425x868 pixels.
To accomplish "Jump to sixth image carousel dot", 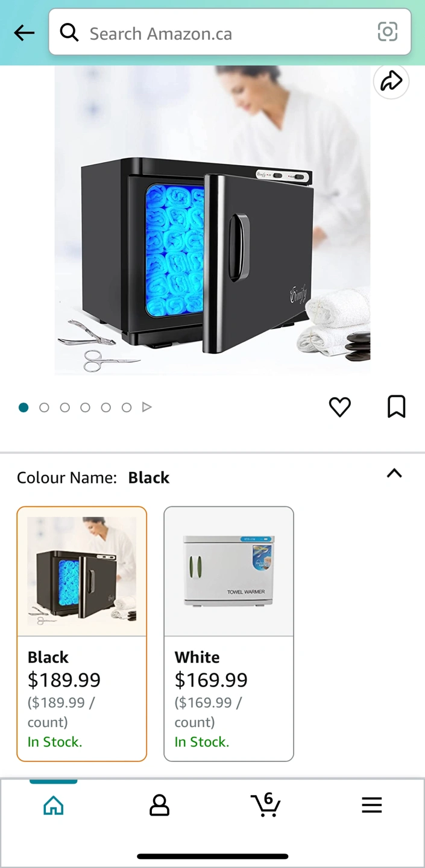I will coord(126,407).
